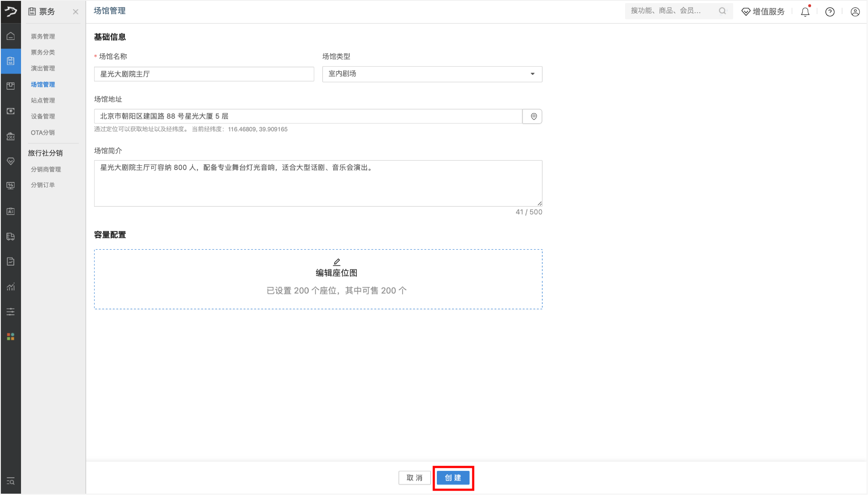Click the search magnifier icon
The height and width of the screenshot is (495, 868).
722,11
